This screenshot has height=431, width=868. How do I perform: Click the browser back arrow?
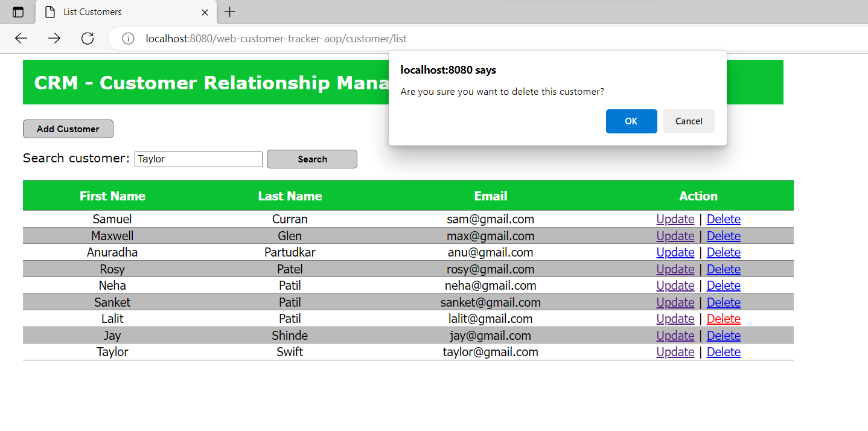click(x=21, y=39)
